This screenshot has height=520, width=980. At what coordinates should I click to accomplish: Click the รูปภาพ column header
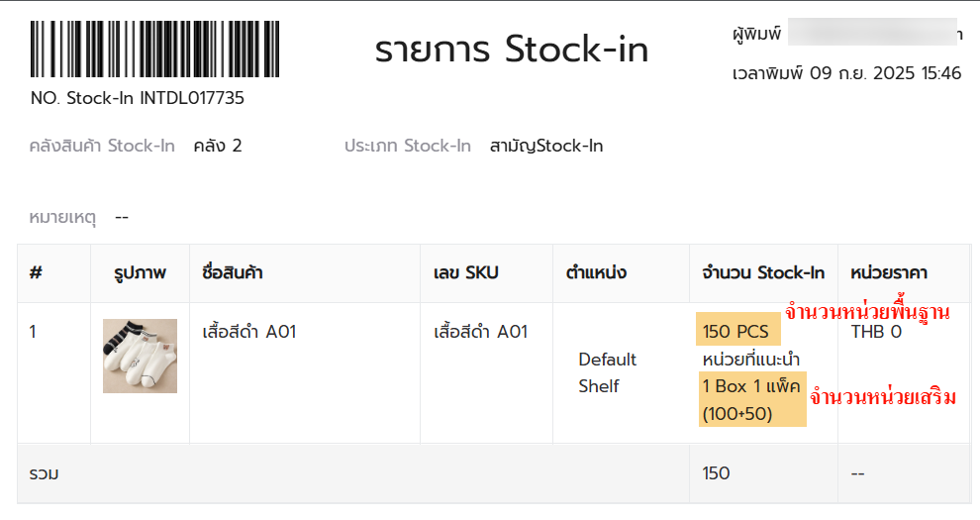140,272
